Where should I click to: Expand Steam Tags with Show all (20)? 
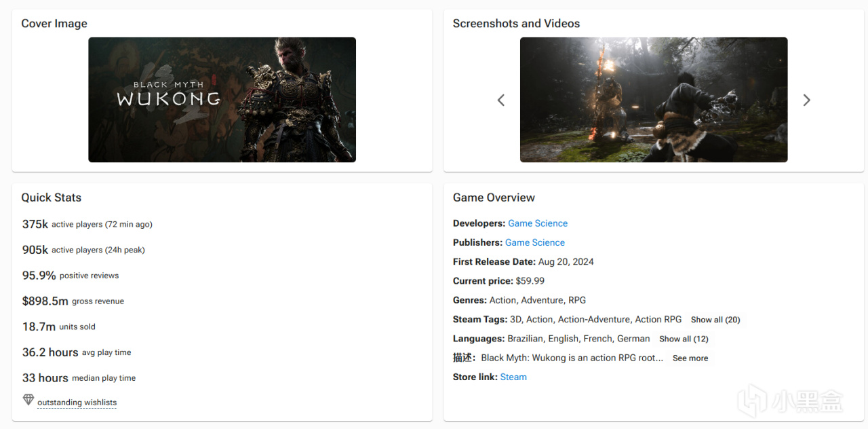715,320
